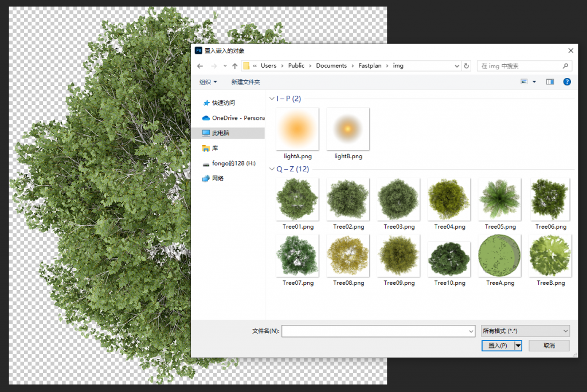Viewport: 587px width, 392px height.
Task: Select 网络 in the navigation pane
Action: (213, 178)
